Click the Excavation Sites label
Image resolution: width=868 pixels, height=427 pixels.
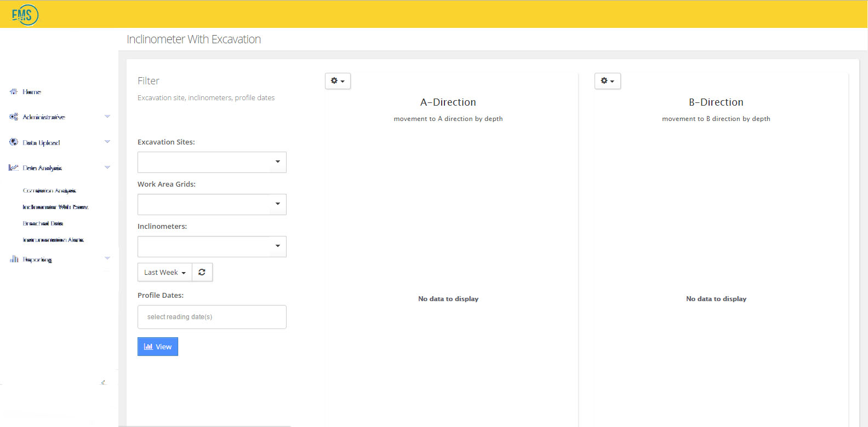166,142
